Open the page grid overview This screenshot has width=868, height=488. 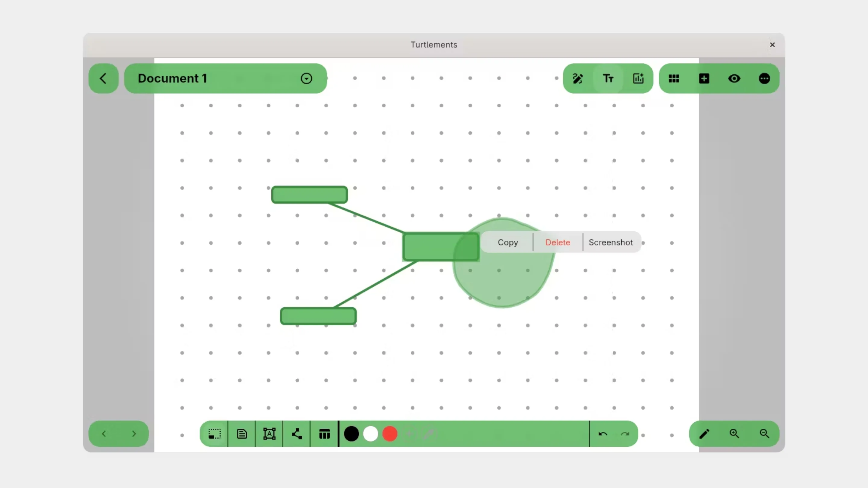tap(674, 78)
